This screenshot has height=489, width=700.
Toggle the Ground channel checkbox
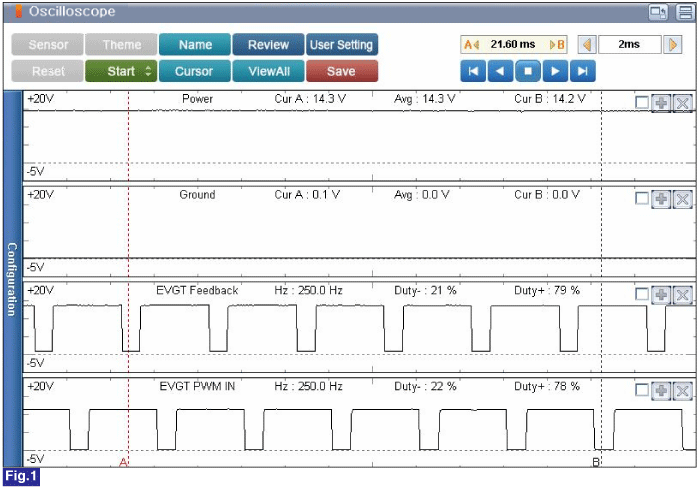[642, 198]
